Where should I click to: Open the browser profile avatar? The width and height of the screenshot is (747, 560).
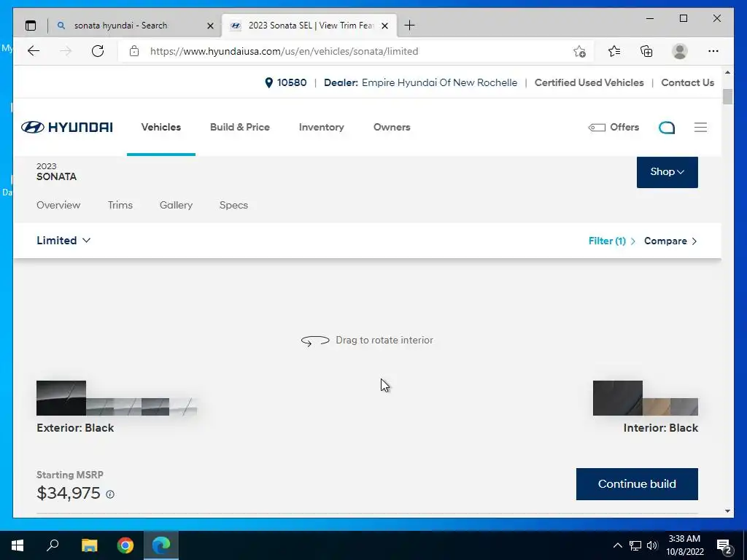[x=680, y=51]
